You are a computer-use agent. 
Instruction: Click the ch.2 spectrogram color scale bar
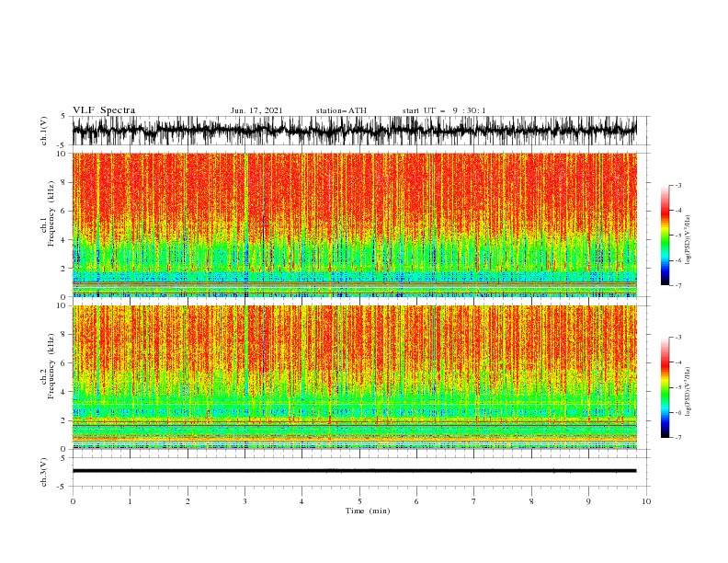point(665,387)
